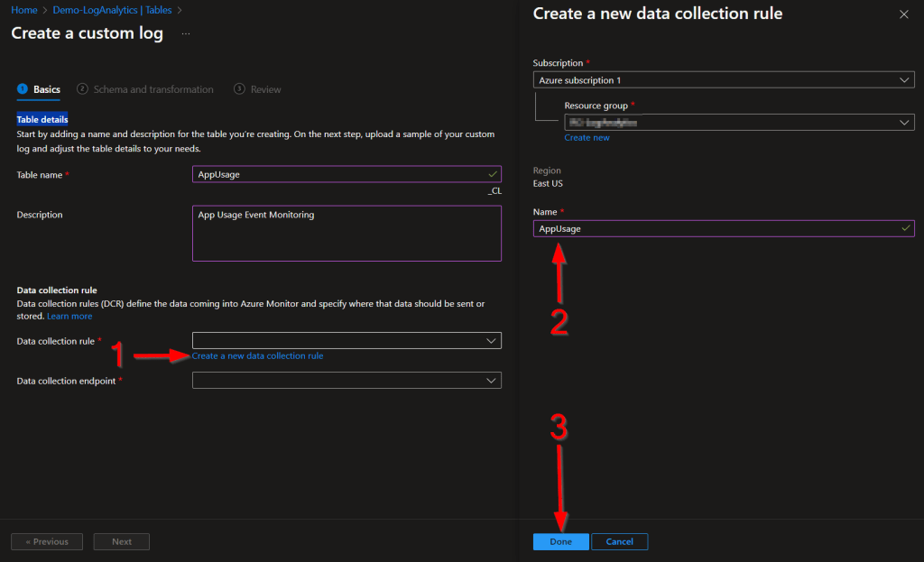This screenshot has width=924, height=562.
Task: Click the Name field containing AppUsage
Action: (x=723, y=229)
